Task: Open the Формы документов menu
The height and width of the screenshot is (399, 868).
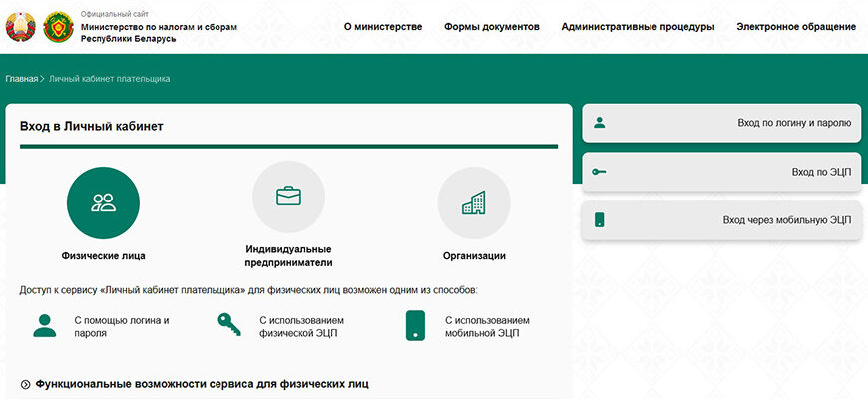Action: click(x=492, y=27)
